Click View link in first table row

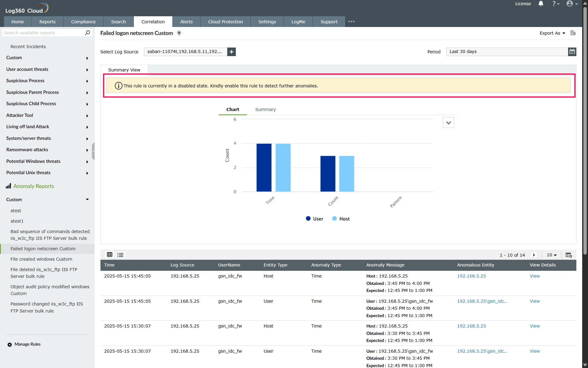point(535,276)
